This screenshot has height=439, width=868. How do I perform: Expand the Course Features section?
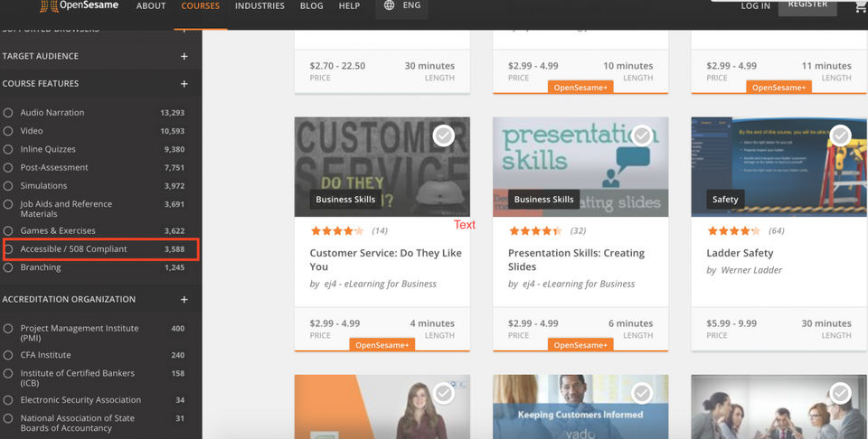point(184,84)
